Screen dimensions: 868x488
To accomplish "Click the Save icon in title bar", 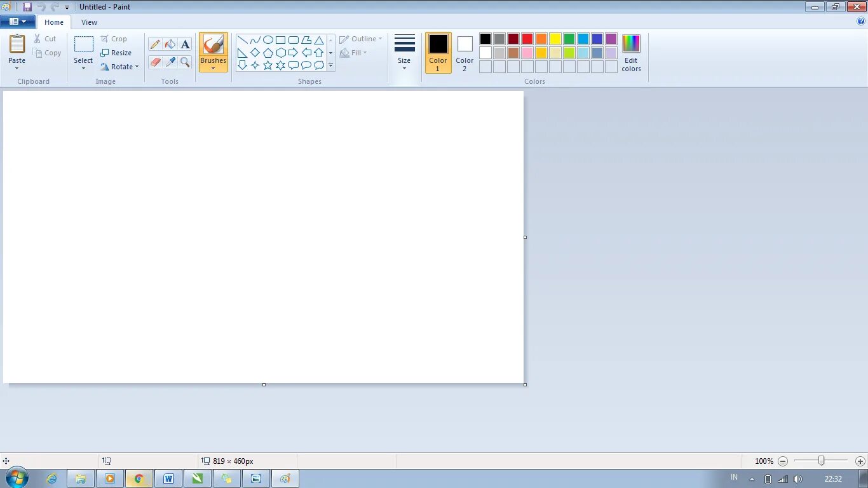I will point(27,7).
